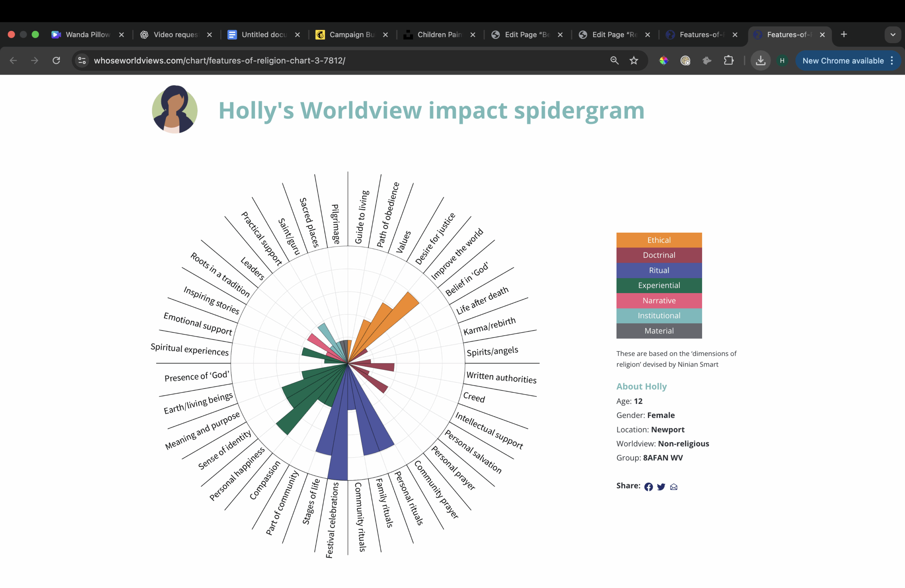Bookmark this page with star icon
Viewport: 905px width, 588px height.
(633, 60)
